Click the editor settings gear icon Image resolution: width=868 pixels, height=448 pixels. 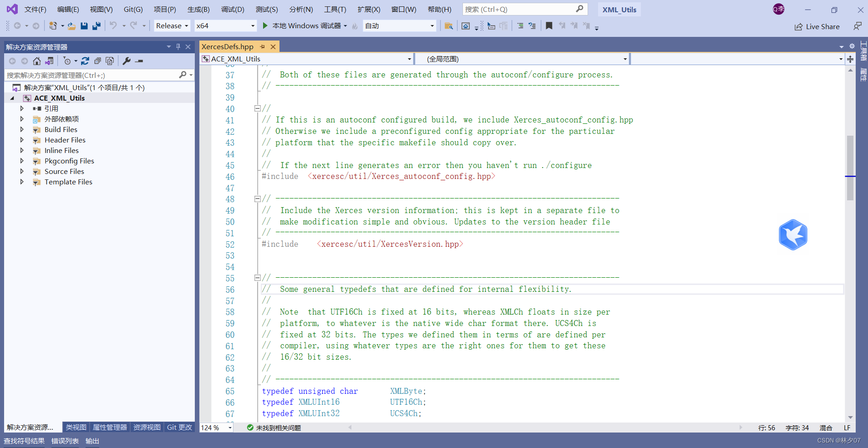point(852,46)
